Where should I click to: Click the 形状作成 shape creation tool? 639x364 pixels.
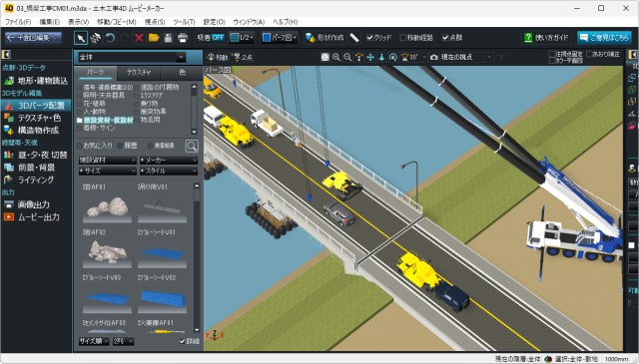click(324, 38)
